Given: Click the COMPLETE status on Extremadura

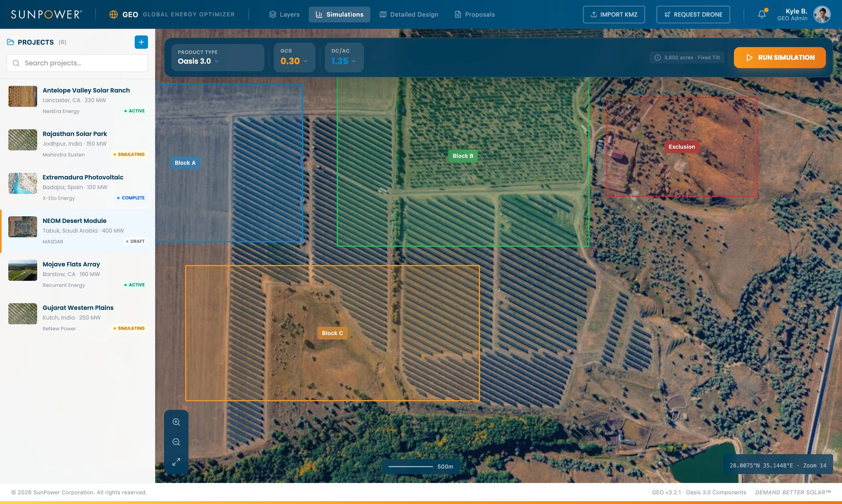Looking at the screenshot, I should click(131, 198).
